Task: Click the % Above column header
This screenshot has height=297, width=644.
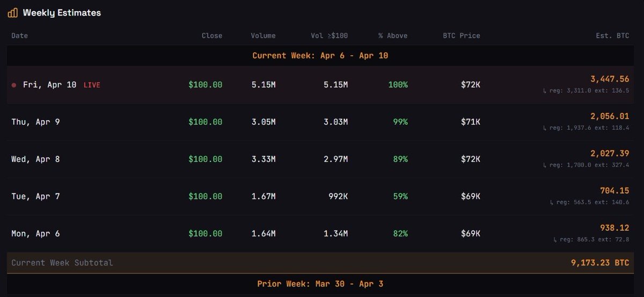Action: pos(392,36)
